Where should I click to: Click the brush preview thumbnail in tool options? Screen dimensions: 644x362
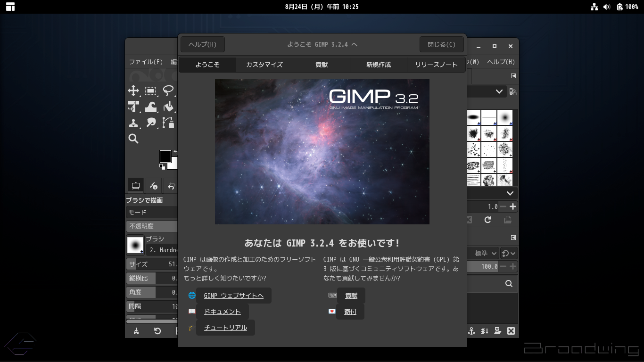tap(135, 245)
